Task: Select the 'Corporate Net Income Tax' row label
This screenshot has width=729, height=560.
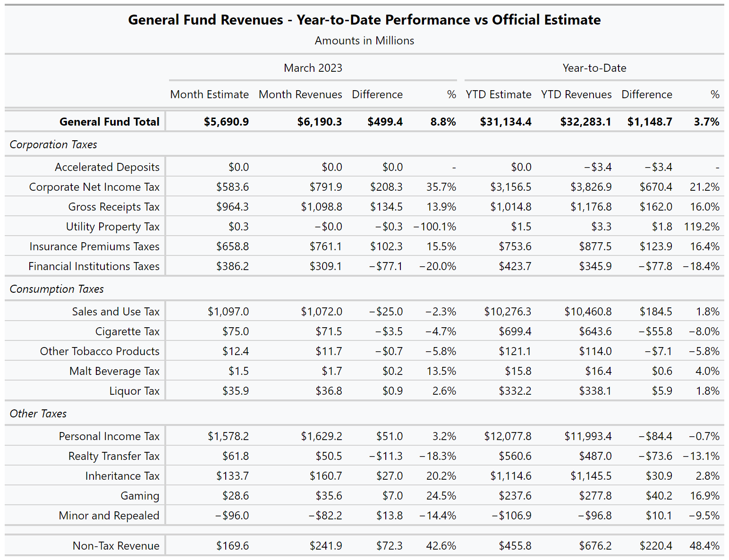Action: click(x=94, y=187)
